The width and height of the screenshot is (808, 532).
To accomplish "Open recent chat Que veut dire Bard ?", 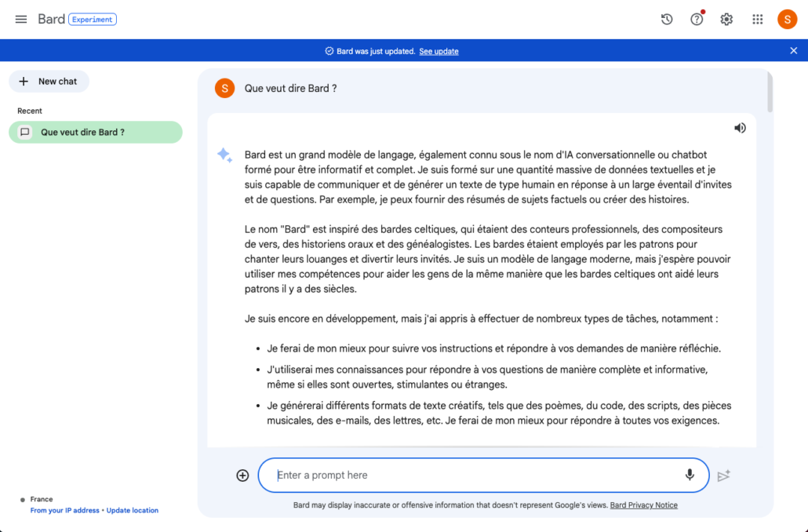I will coord(96,132).
